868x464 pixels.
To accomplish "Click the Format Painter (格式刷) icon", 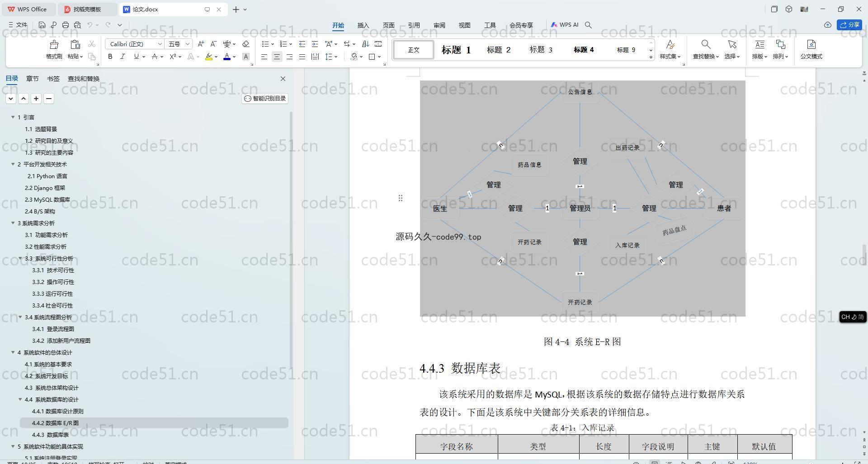I will (x=54, y=44).
